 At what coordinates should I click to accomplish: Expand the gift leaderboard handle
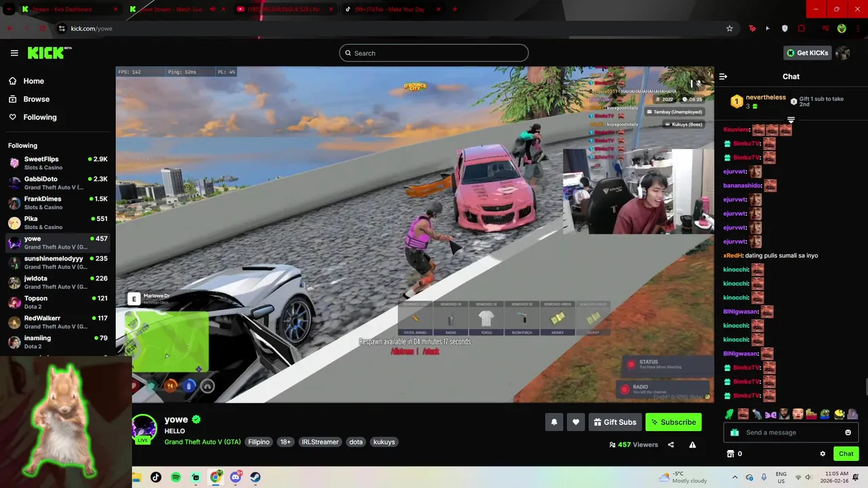pos(791,120)
